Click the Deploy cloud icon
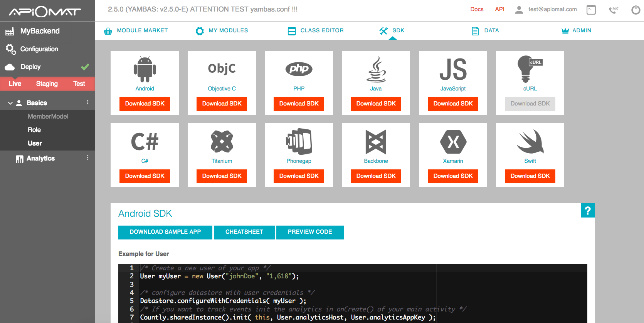The image size is (644, 323). coord(10,67)
